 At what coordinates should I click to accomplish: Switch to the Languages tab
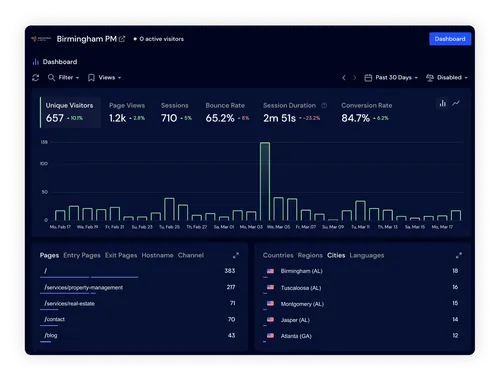[x=367, y=255]
